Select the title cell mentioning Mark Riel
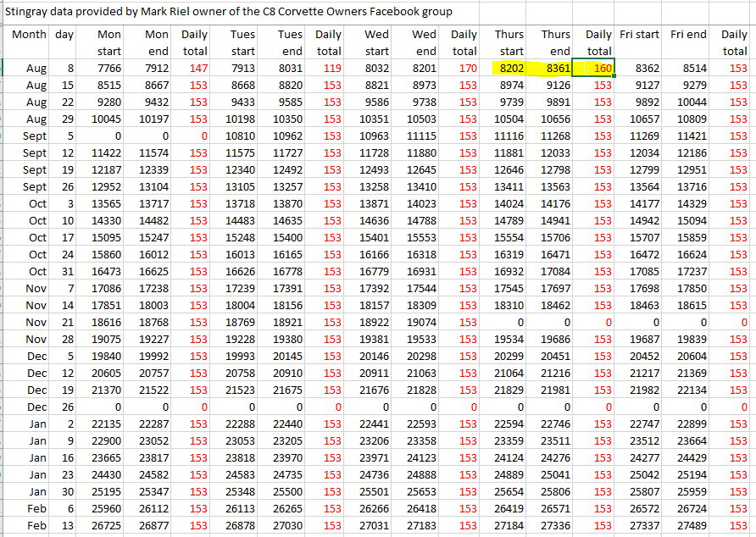This screenshot has width=756, height=537. [x=229, y=12]
